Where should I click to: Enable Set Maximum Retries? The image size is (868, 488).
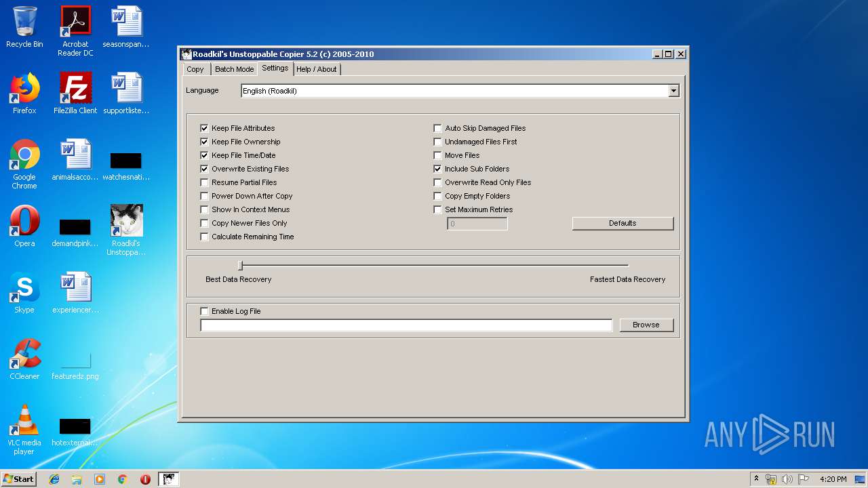[x=437, y=209]
